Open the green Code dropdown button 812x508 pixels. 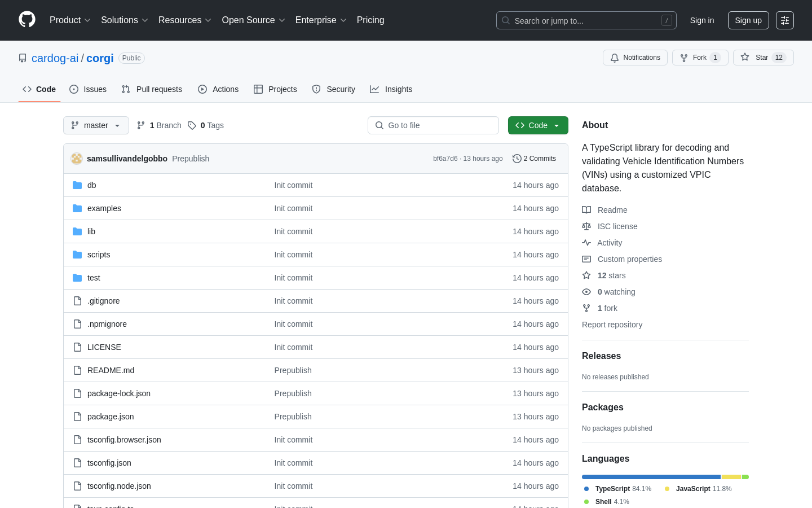538,125
